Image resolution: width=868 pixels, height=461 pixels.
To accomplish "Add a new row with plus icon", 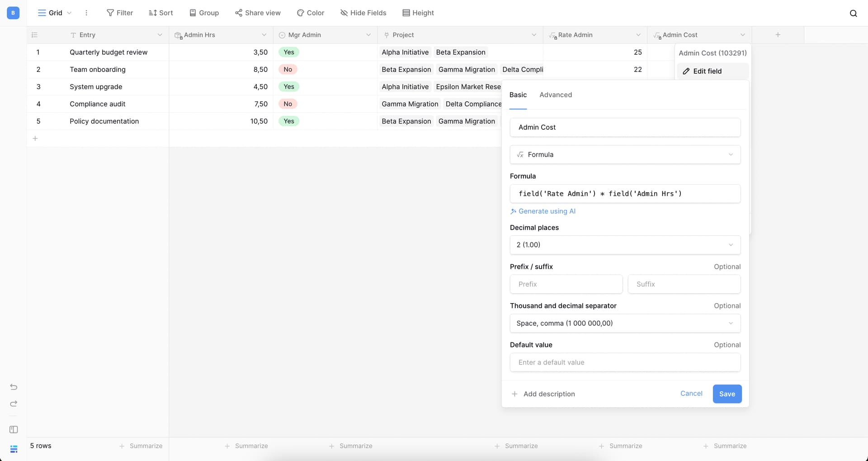I will 35,138.
